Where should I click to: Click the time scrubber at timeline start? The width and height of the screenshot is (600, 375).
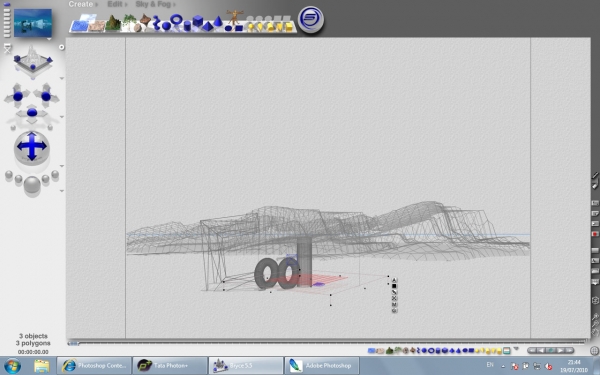click(x=73, y=343)
